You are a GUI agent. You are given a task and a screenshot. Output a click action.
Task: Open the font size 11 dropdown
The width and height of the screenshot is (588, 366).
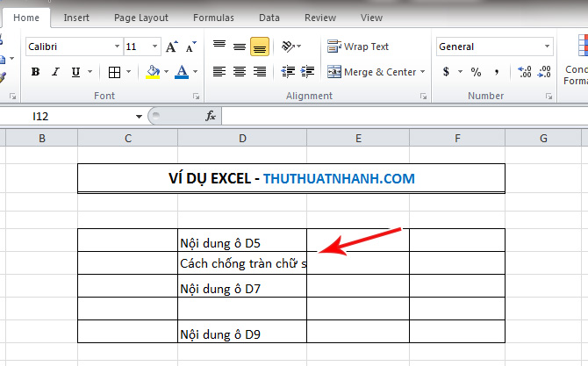(x=154, y=47)
